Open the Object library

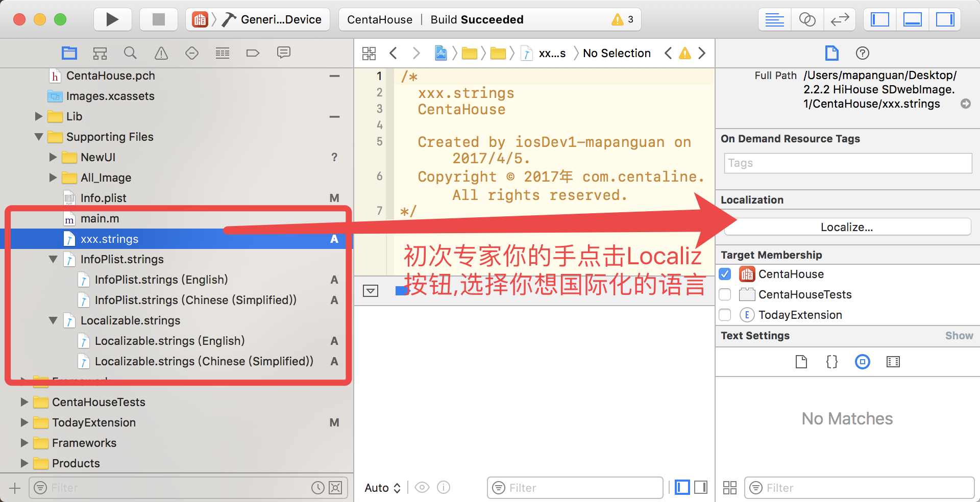863,362
